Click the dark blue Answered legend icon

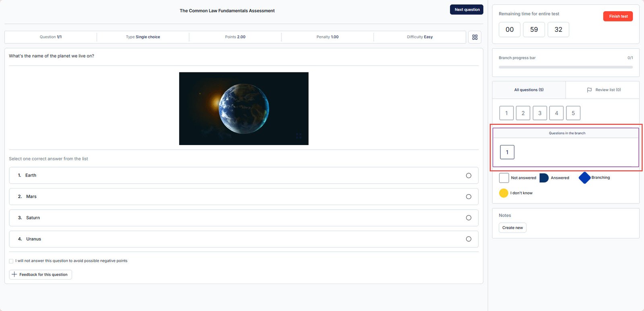click(544, 178)
